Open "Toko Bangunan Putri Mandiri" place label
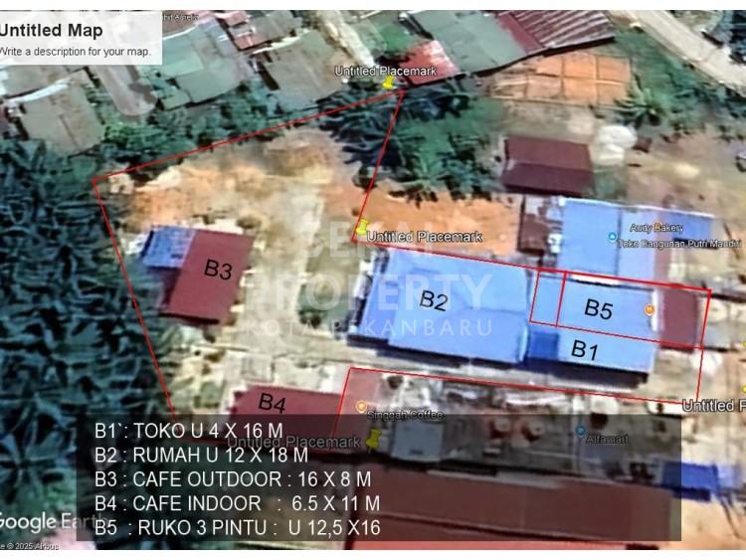The width and height of the screenshot is (746, 560). (679, 244)
